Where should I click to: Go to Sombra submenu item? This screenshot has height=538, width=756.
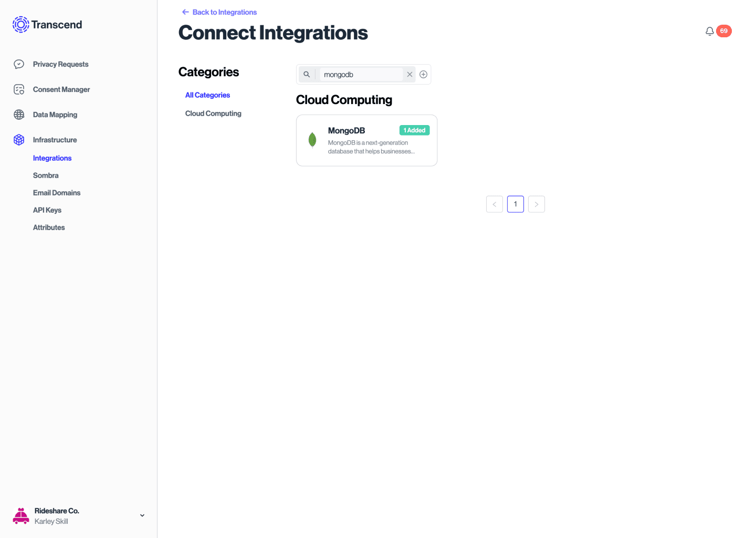click(x=46, y=175)
